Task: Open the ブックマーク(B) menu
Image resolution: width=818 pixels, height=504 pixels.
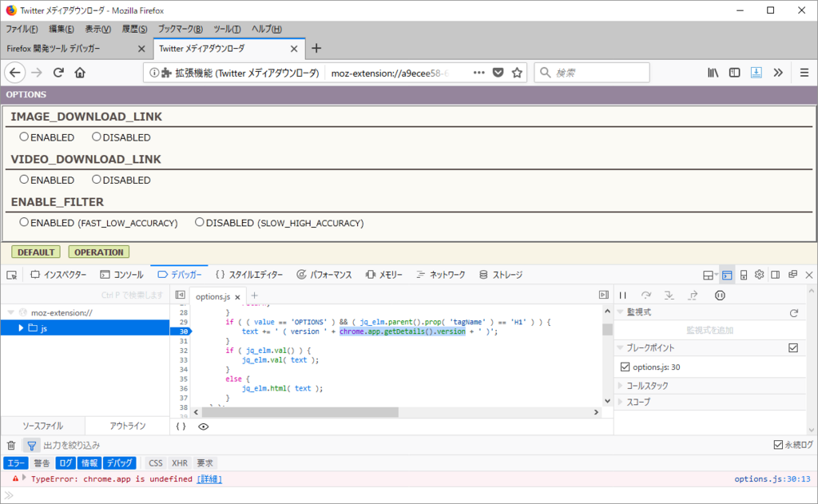Action: click(x=180, y=30)
